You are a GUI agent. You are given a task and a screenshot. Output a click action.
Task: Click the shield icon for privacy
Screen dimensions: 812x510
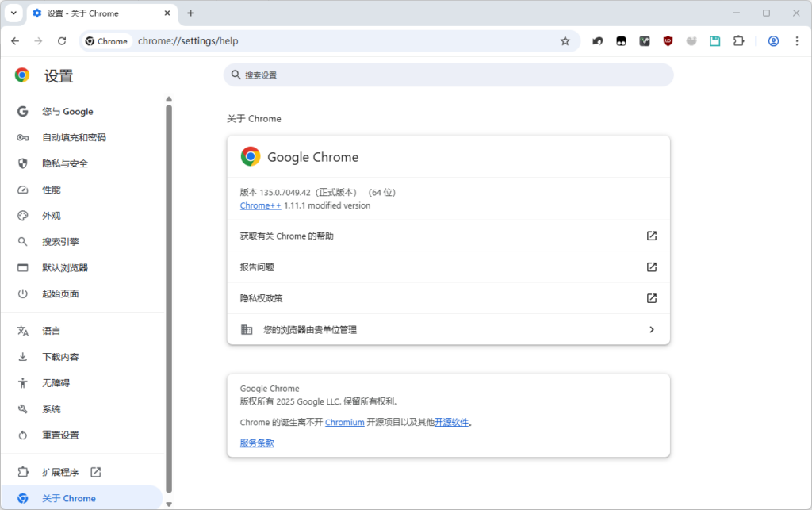(23, 163)
